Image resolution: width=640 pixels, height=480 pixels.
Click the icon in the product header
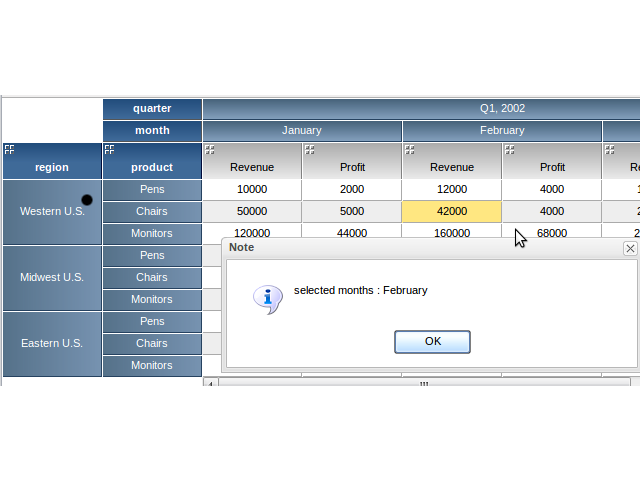[109, 149]
